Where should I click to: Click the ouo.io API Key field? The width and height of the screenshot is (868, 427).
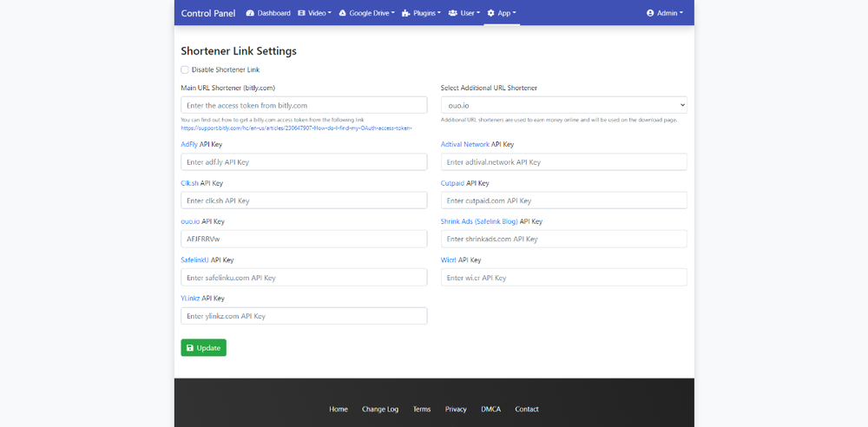coord(304,239)
